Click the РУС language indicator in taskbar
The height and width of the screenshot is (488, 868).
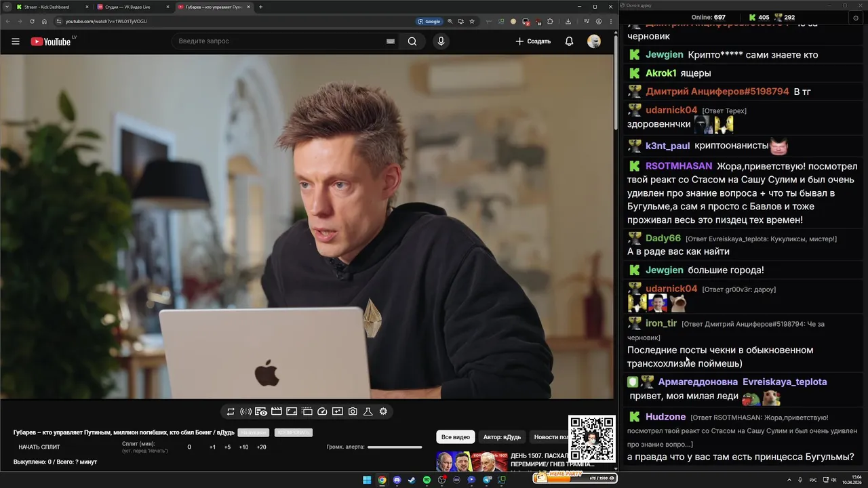point(813,480)
